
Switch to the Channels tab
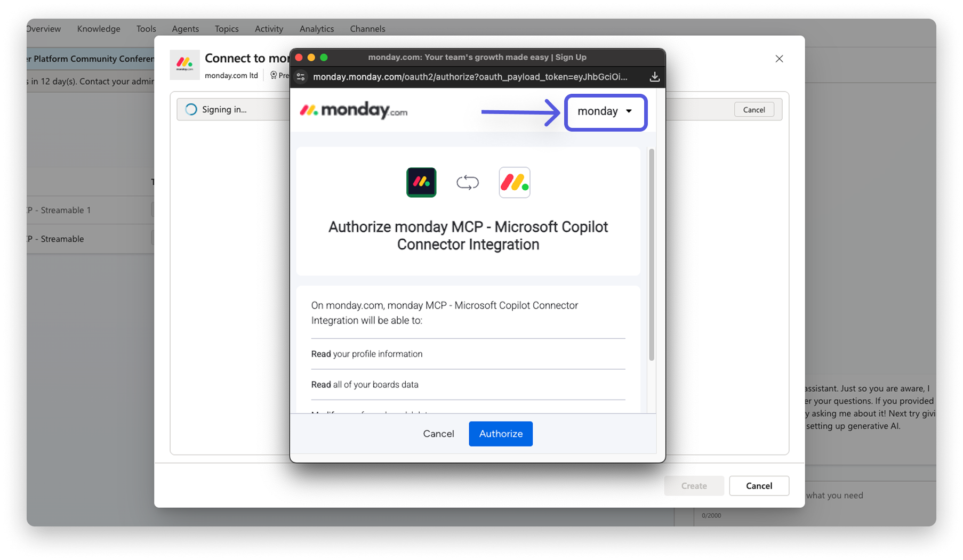coord(367,29)
